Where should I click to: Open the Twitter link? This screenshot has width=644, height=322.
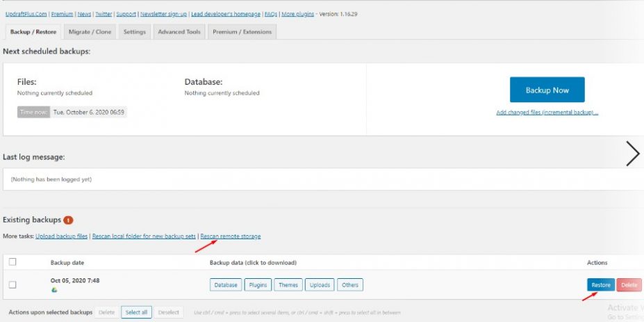point(104,14)
